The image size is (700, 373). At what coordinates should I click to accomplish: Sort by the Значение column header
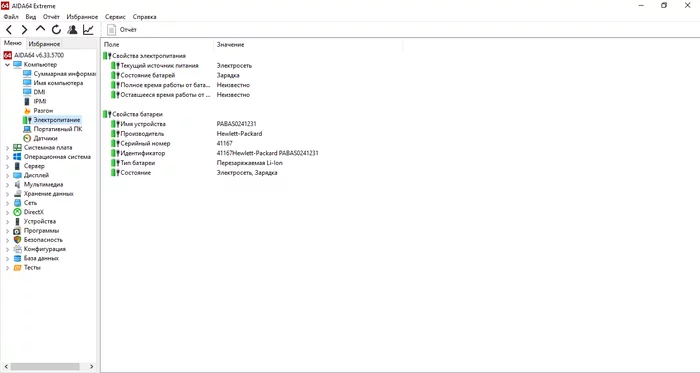tap(308, 45)
